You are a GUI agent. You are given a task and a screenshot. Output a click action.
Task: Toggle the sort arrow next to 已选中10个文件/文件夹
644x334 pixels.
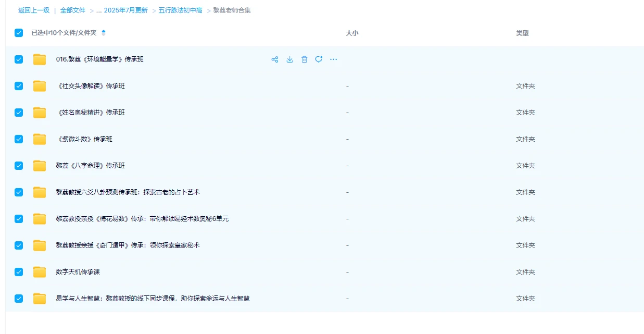coord(104,33)
